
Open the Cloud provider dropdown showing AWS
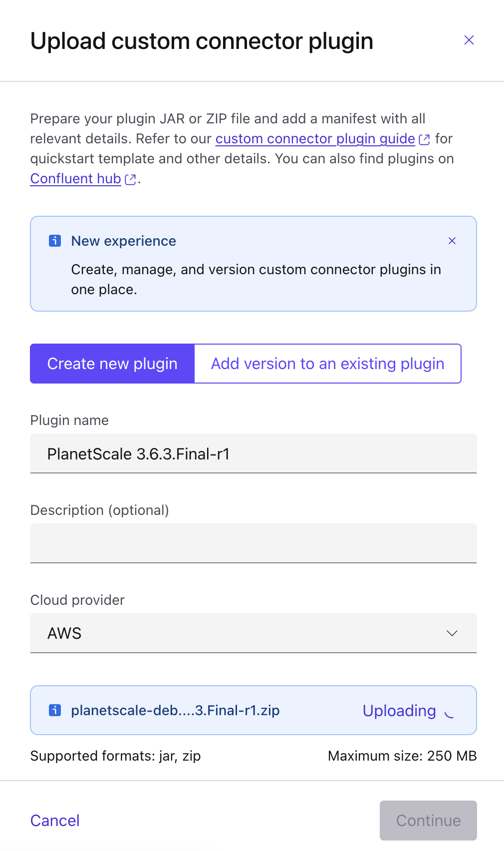tap(253, 633)
